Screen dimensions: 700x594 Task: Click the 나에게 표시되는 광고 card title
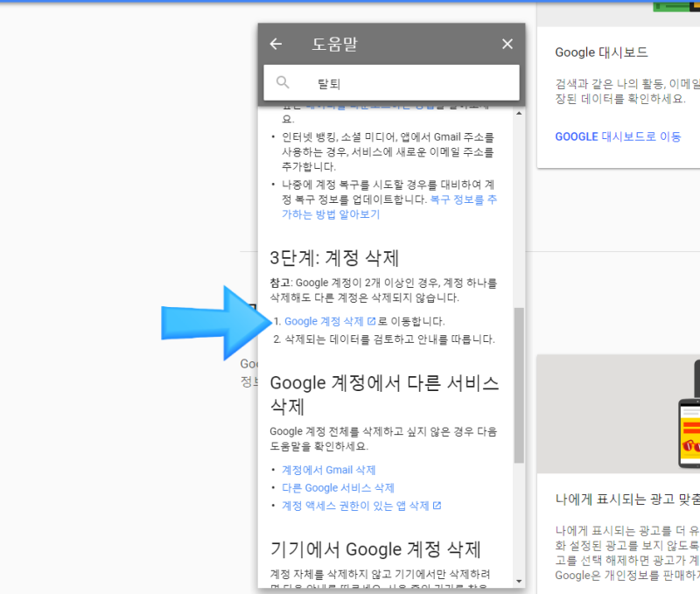point(627,499)
